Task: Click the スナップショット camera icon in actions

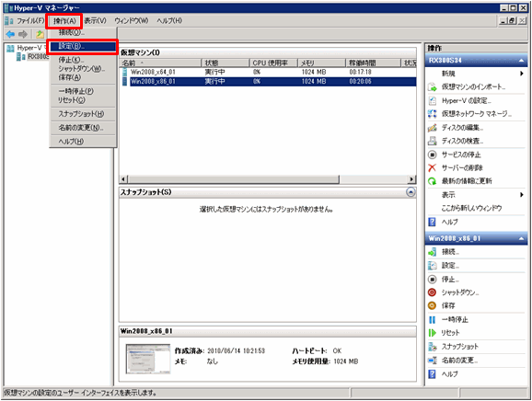Action: pos(432,347)
